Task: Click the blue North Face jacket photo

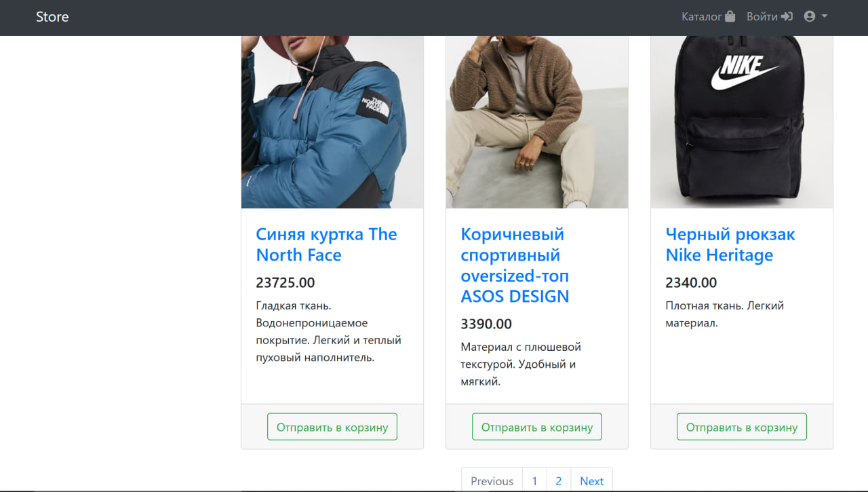Action: tap(332, 122)
